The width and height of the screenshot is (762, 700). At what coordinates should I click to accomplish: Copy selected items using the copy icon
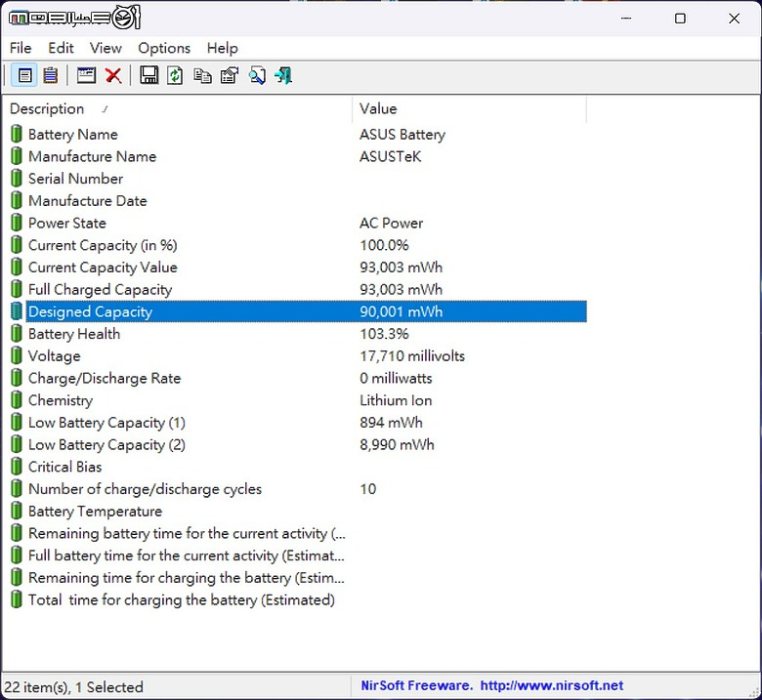coord(202,76)
